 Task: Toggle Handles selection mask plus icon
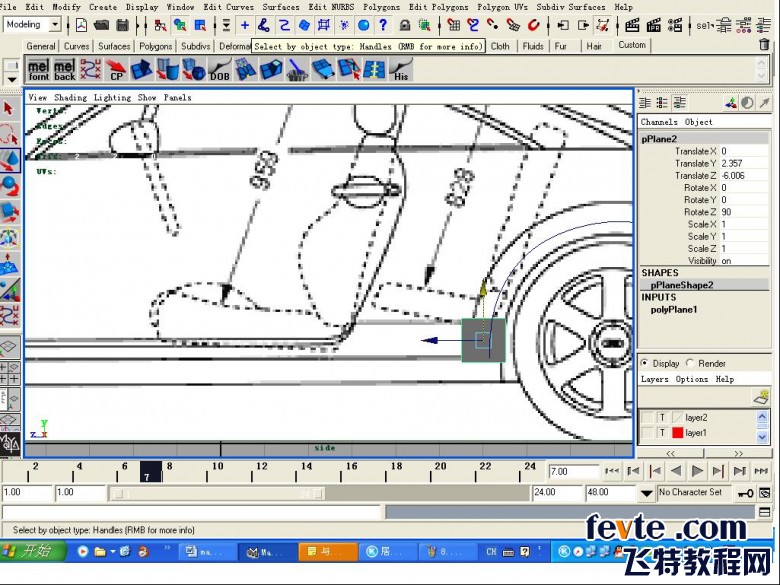(245, 25)
